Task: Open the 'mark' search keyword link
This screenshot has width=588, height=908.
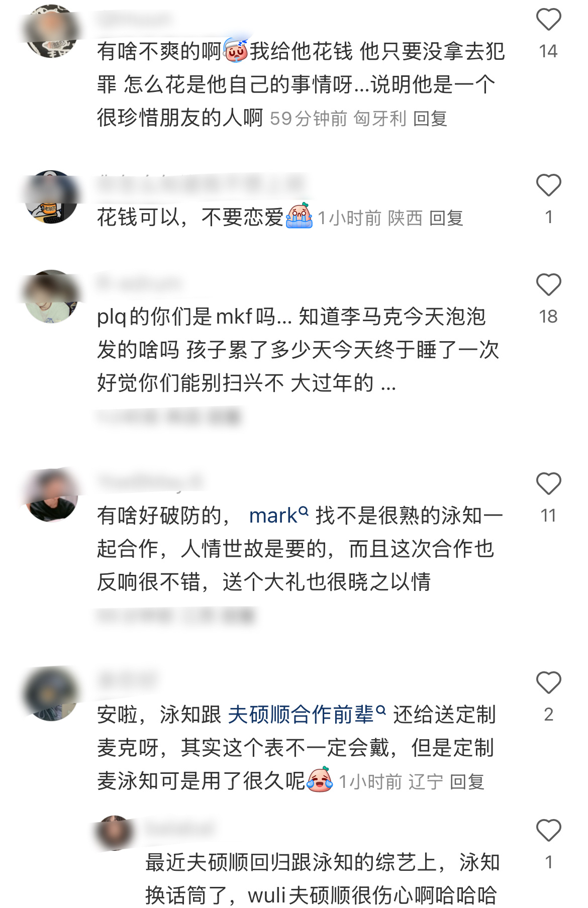Action: pos(273,516)
